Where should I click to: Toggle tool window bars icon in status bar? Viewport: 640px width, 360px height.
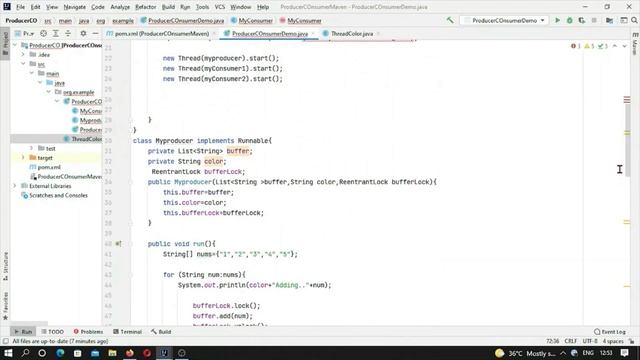[x=5, y=341]
